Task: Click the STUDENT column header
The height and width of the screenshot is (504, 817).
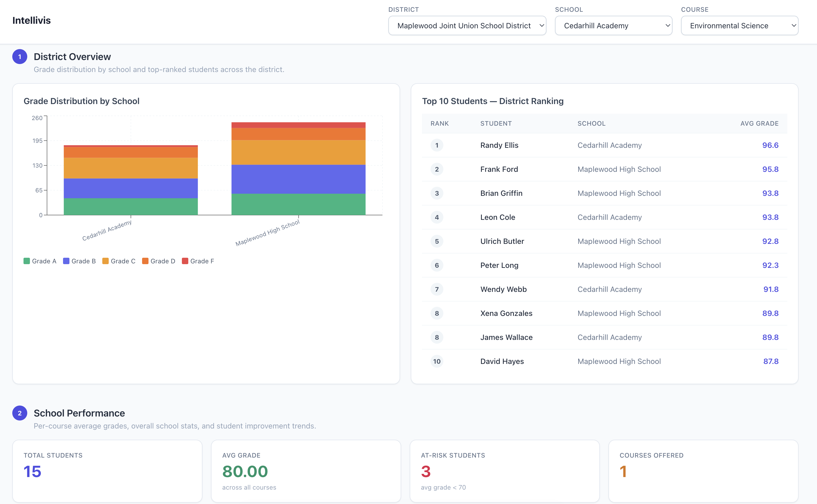Action: tap(496, 123)
